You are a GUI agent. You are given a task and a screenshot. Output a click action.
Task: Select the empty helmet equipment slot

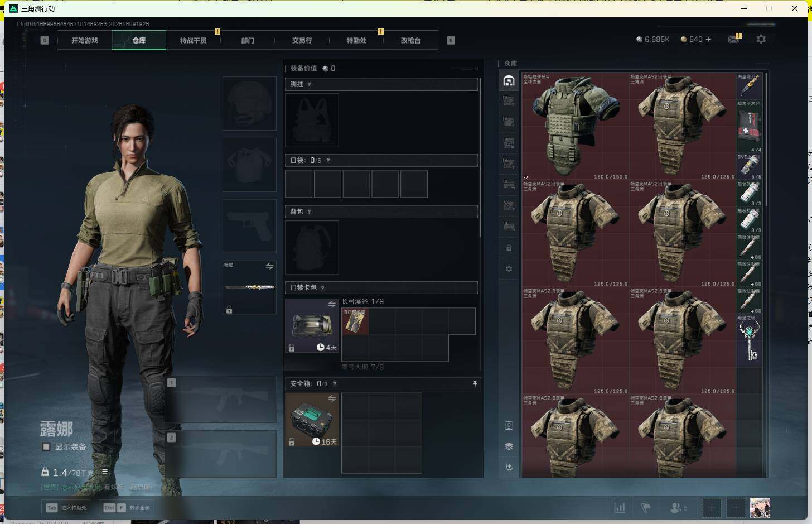point(249,104)
